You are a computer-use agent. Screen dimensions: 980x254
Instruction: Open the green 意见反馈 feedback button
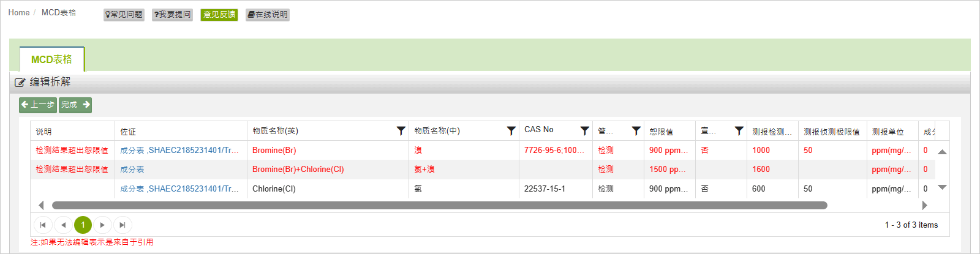(x=219, y=15)
